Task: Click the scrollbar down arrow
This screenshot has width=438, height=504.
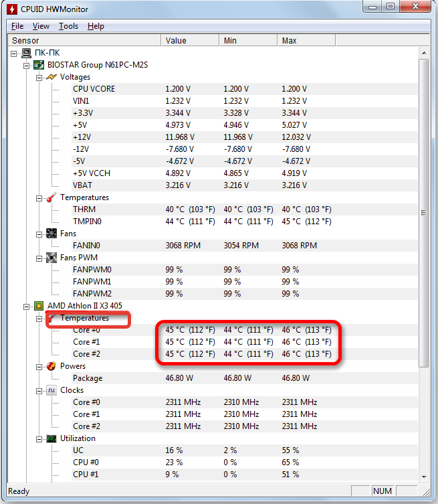Action: (x=424, y=477)
